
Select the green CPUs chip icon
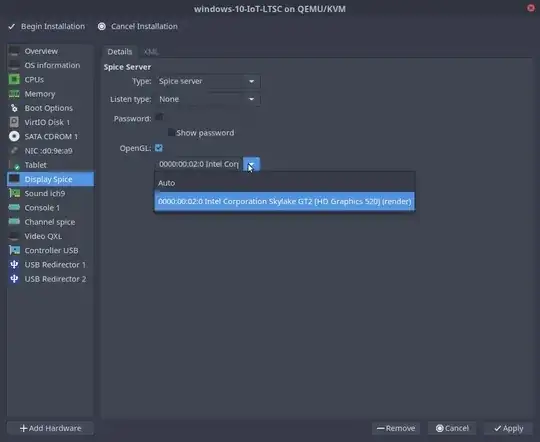[14, 80]
